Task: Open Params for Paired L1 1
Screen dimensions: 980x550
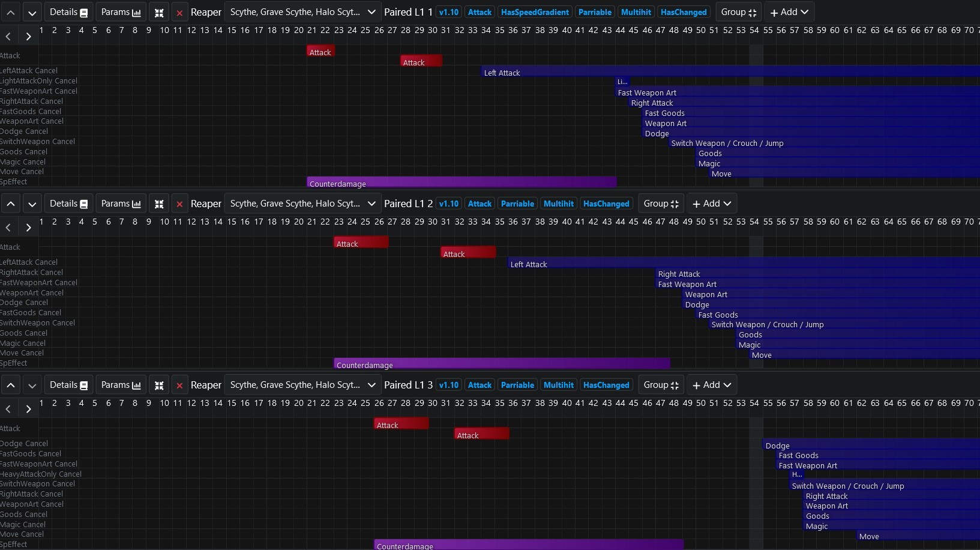Action: pyautogui.click(x=121, y=12)
